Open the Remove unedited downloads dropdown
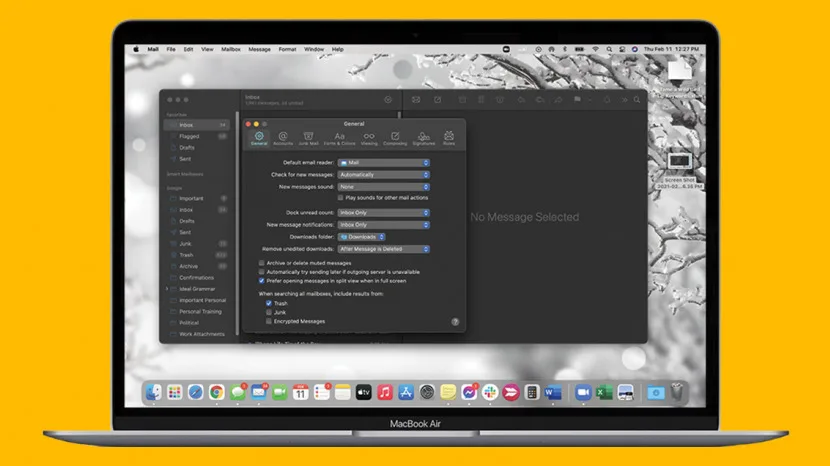 tap(384, 249)
